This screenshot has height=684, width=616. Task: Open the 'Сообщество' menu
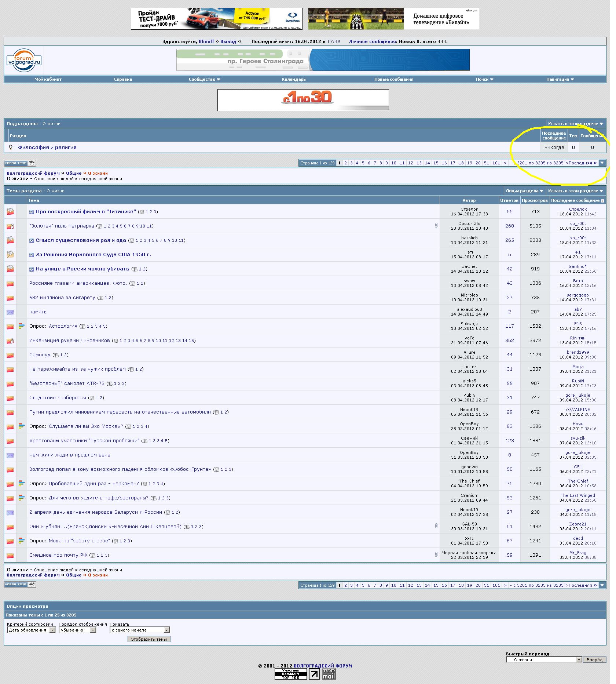(204, 79)
